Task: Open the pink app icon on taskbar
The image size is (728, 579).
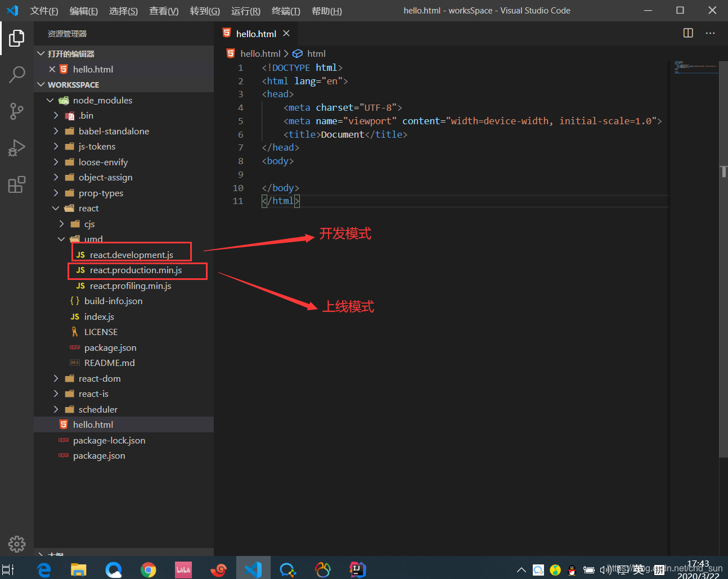Action: pos(183,569)
